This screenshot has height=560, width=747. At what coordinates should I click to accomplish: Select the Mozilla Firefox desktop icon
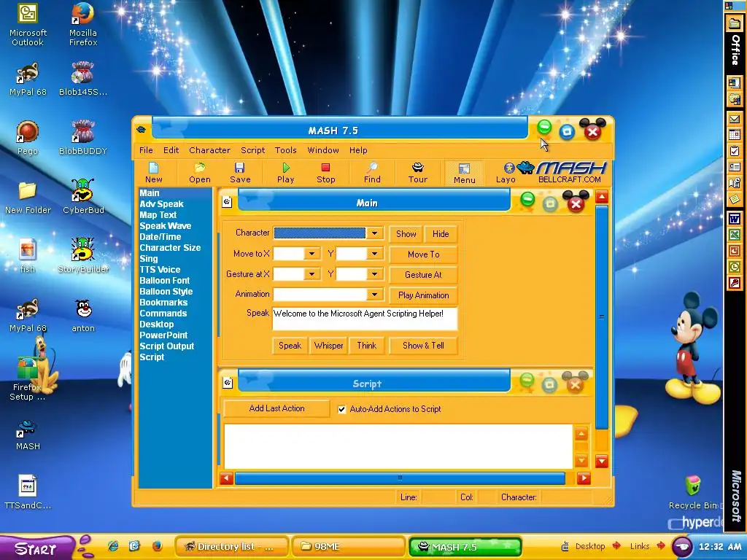(83, 25)
